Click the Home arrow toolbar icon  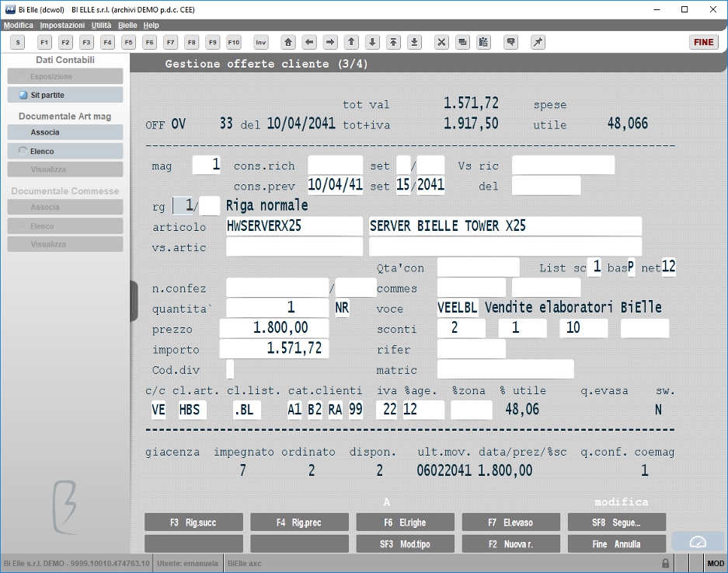288,42
